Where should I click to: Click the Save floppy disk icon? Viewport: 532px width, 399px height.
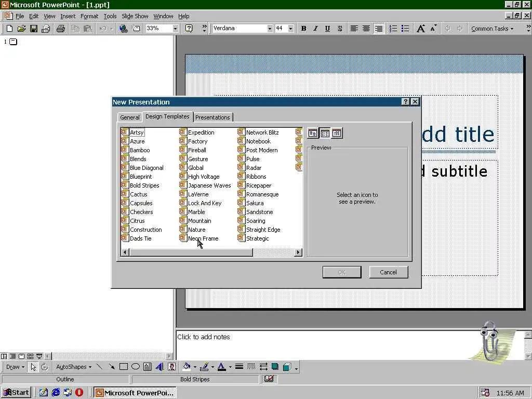tap(34, 29)
